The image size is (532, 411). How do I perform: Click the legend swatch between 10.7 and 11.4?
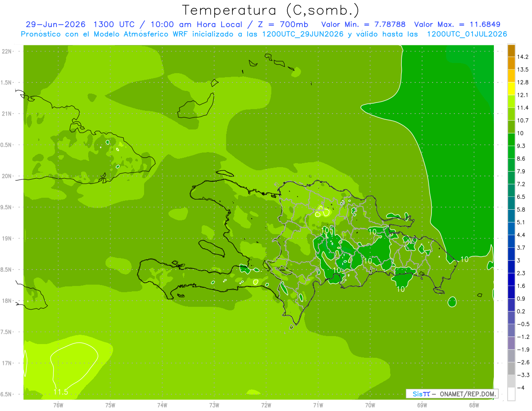click(x=511, y=114)
